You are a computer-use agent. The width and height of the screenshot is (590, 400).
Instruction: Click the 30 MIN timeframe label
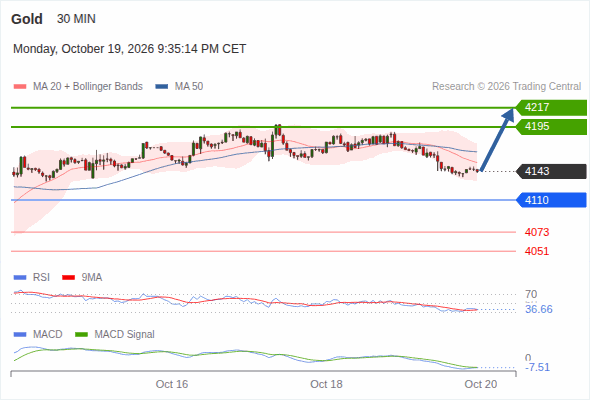[76, 19]
